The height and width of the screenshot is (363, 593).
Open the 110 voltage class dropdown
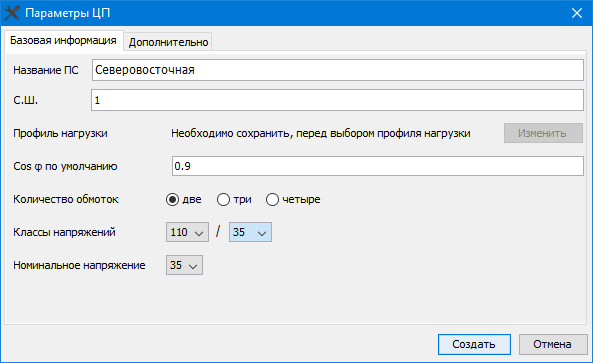point(187,232)
